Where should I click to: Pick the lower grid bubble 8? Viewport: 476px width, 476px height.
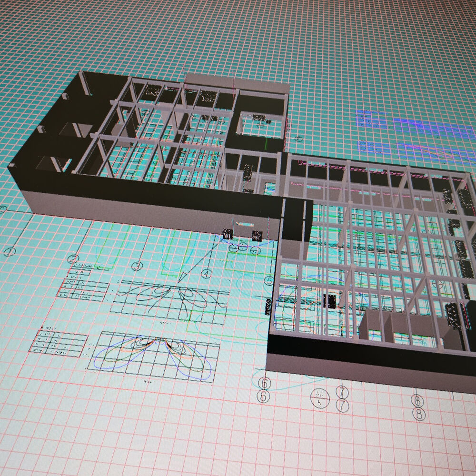click(x=419, y=414)
